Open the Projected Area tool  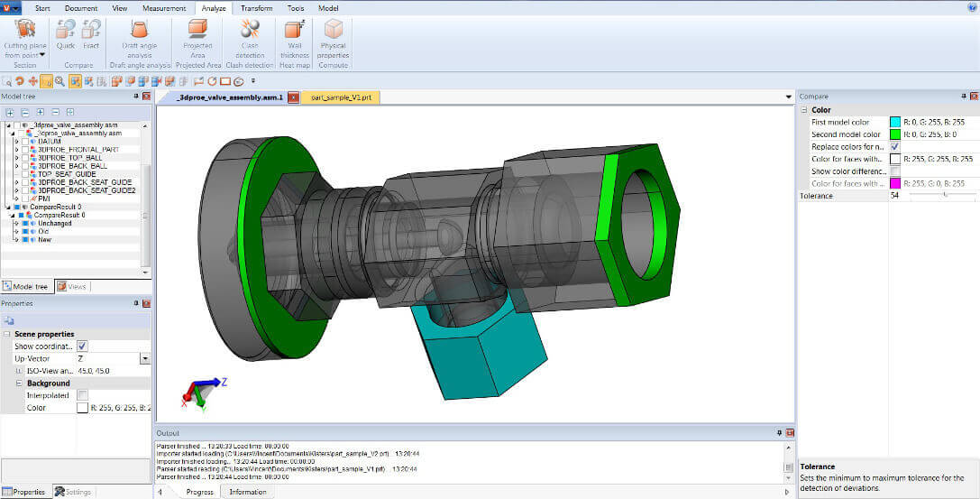click(197, 36)
